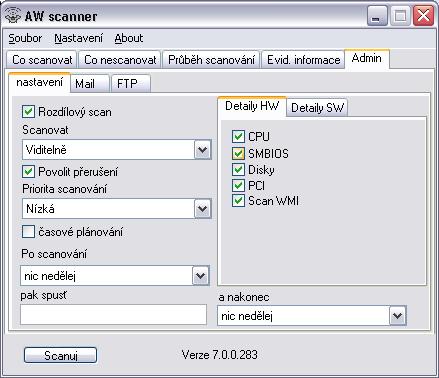
Task: Uncheck the Rozdílový scan checkbox
Action: click(x=28, y=112)
